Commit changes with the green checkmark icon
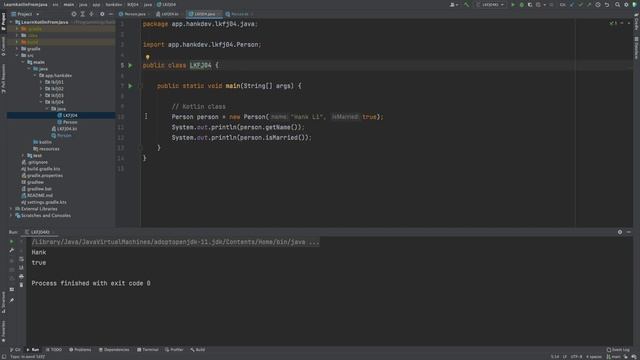Screen dimensions: 640x360 (x=580, y=4)
